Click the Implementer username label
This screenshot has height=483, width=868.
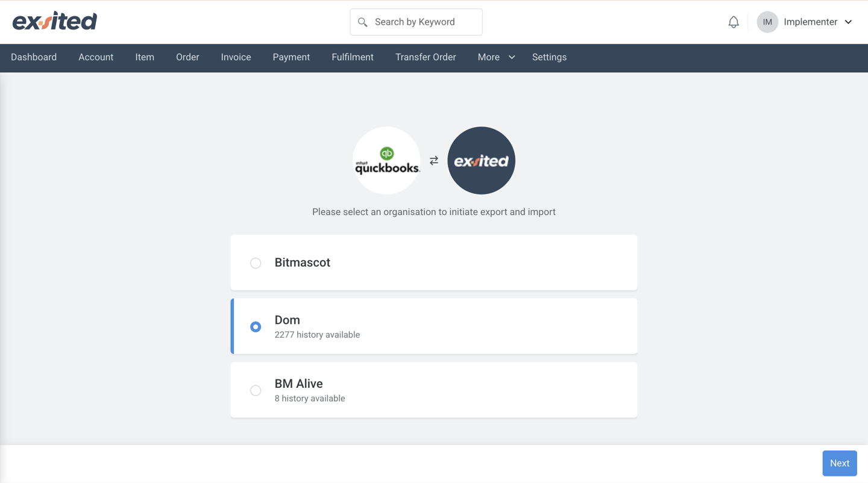(x=810, y=22)
